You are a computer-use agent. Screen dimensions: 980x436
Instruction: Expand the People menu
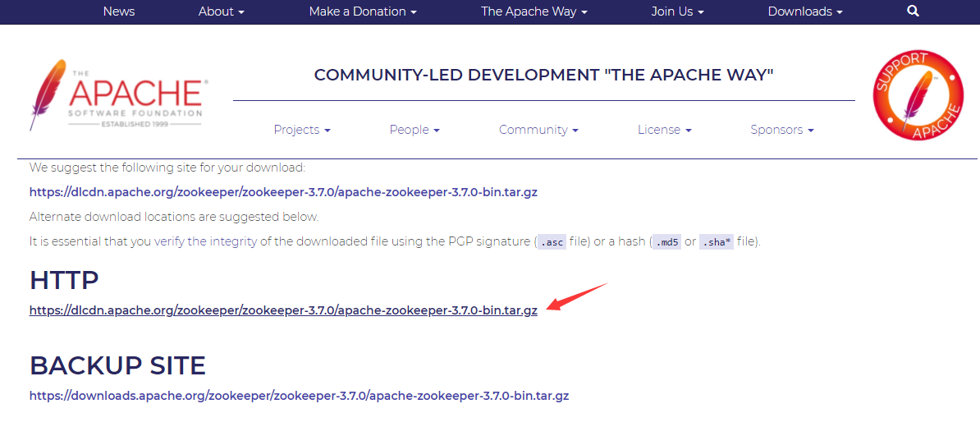click(x=414, y=130)
